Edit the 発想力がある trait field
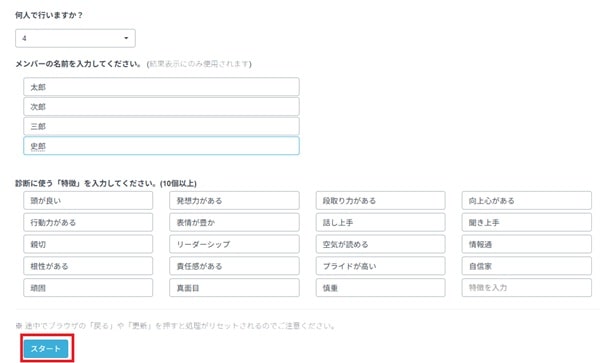This screenshot has height=363, width=600. click(234, 200)
